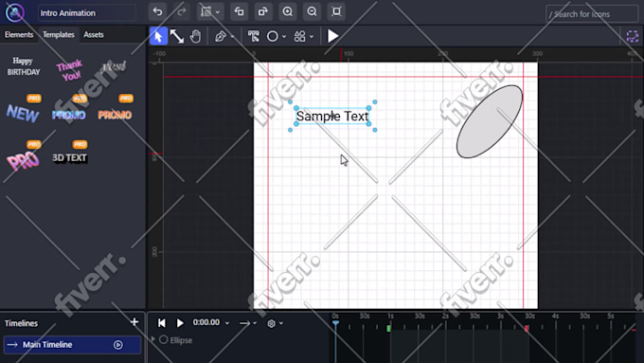Click the app logo icon

(x=14, y=12)
